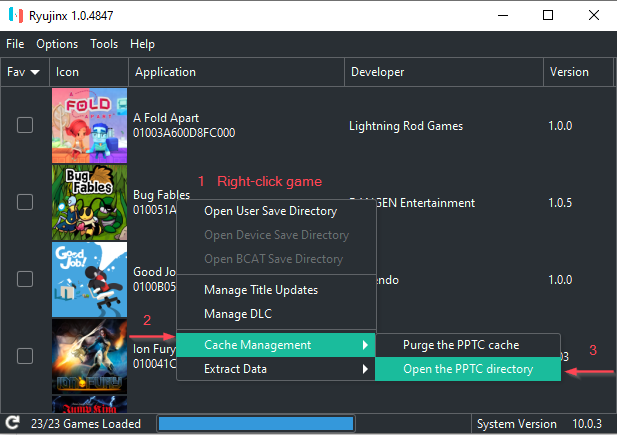Sort by the Fav column arrow

click(x=35, y=72)
